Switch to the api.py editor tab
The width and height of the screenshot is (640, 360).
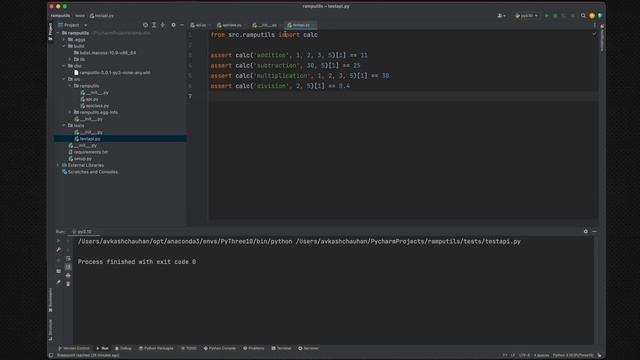(199, 25)
